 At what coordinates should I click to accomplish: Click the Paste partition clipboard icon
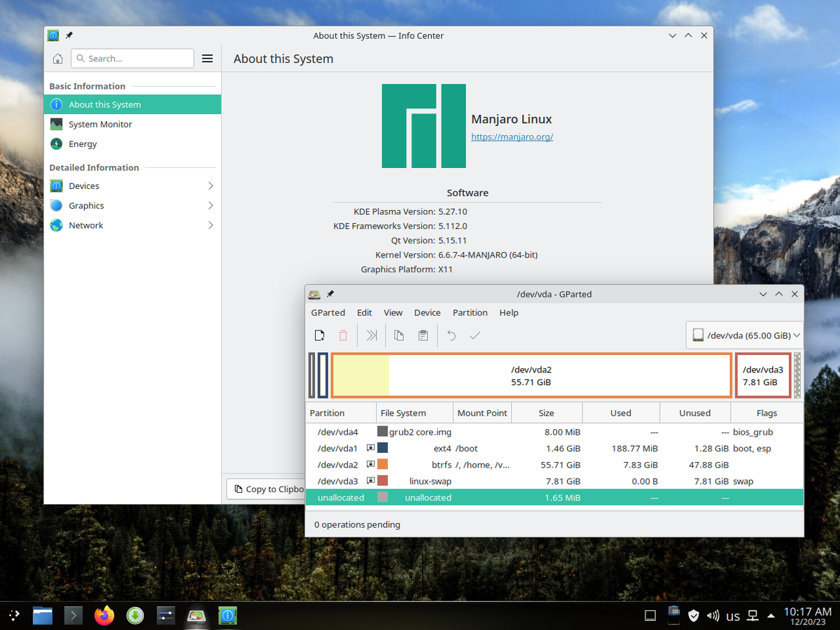click(423, 335)
